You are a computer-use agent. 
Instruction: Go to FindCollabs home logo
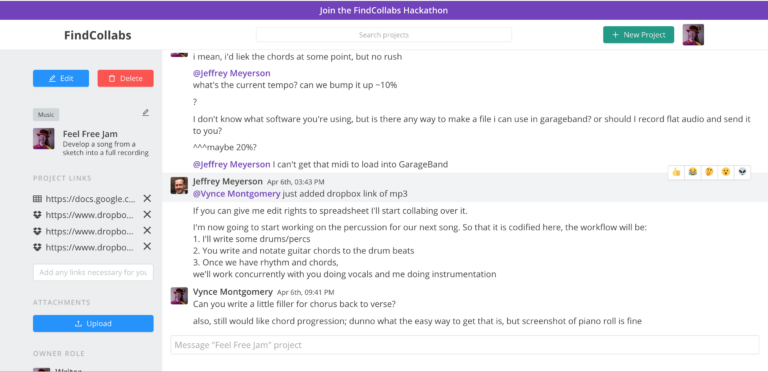tap(97, 35)
